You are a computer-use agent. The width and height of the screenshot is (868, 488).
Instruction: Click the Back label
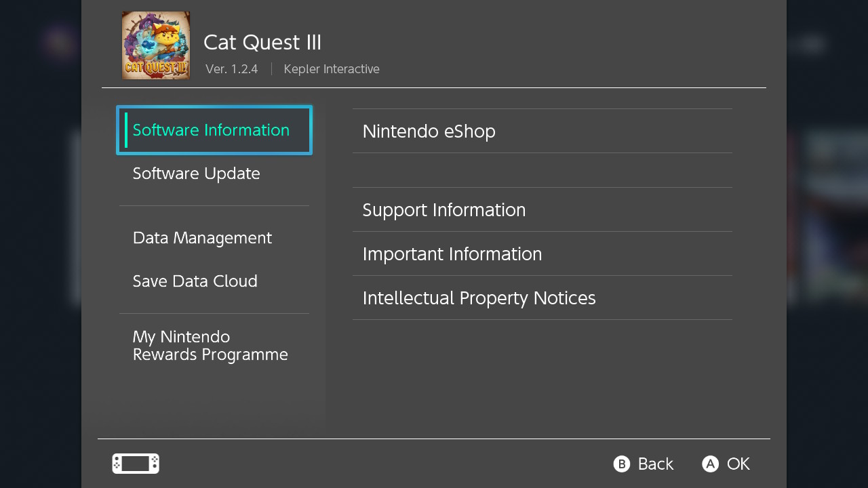[x=656, y=464]
